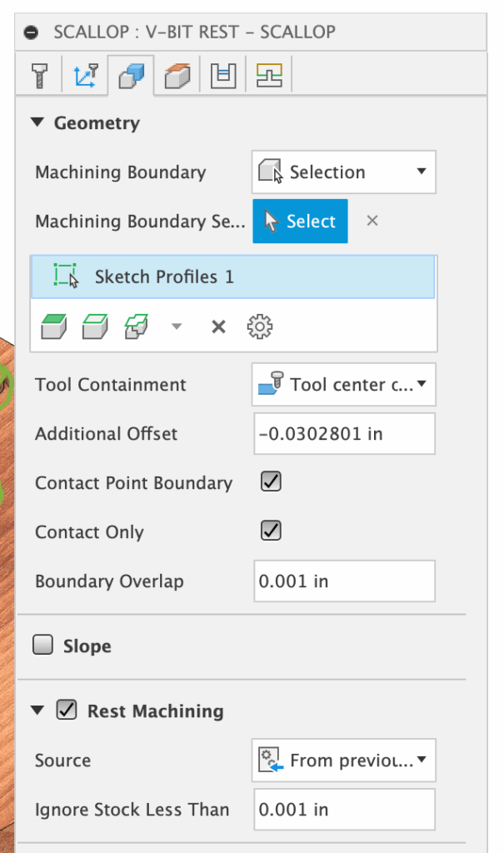Uncheck the Contact Point Boundary checkbox
This screenshot has height=853, width=504.
tap(271, 481)
